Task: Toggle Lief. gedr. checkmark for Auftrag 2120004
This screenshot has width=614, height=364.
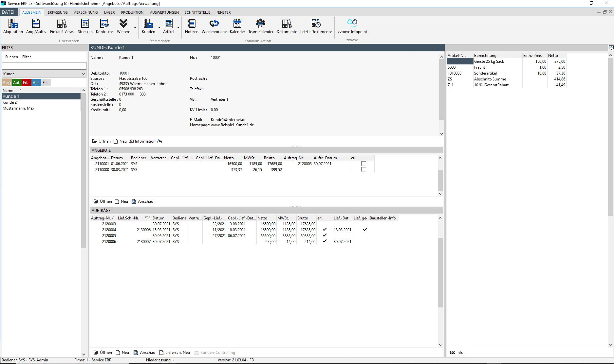Action: point(365,230)
